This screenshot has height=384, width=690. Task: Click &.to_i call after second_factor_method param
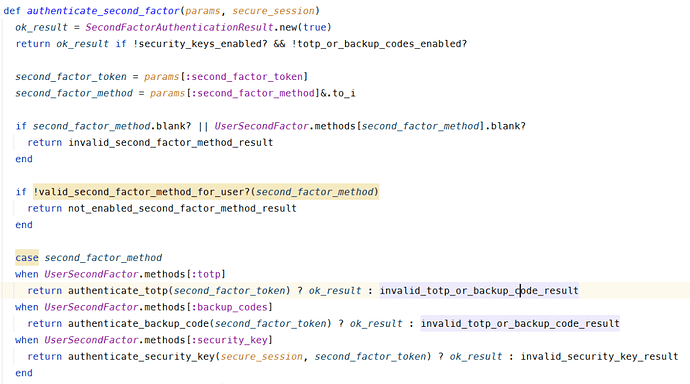pos(338,93)
